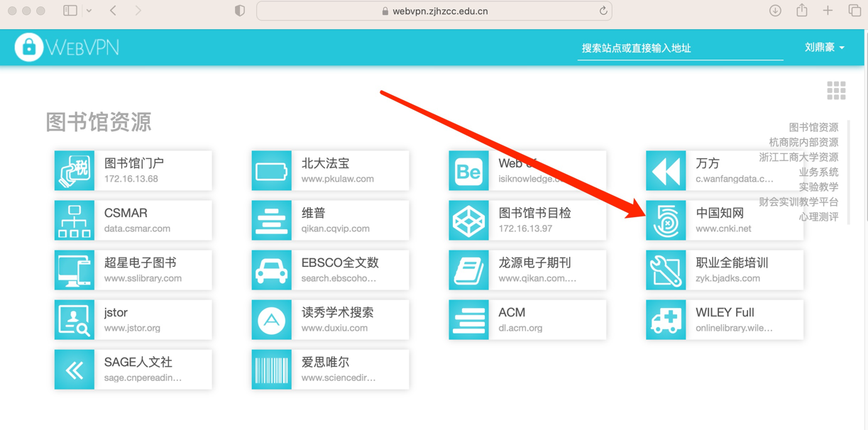Open the Behance Be icon tile
This screenshot has height=430, width=868.
(469, 170)
